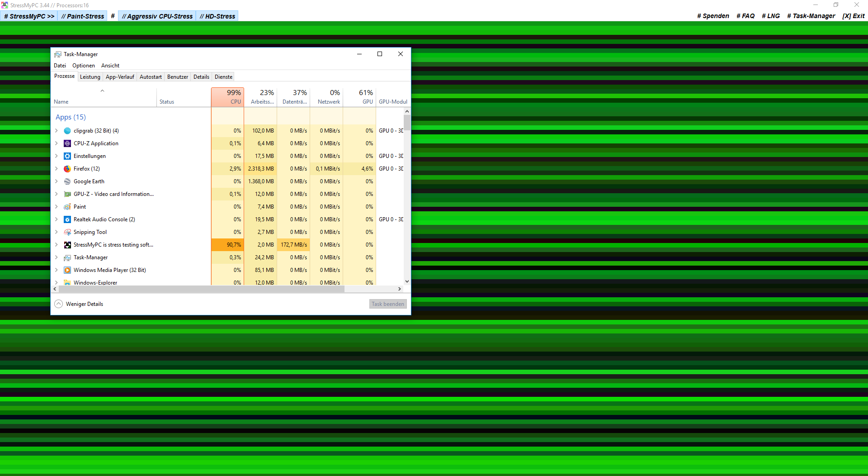The image size is (868, 476).
Task: Click the Weniger Details collapse arrow icon
Action: [x=59, y=304]
